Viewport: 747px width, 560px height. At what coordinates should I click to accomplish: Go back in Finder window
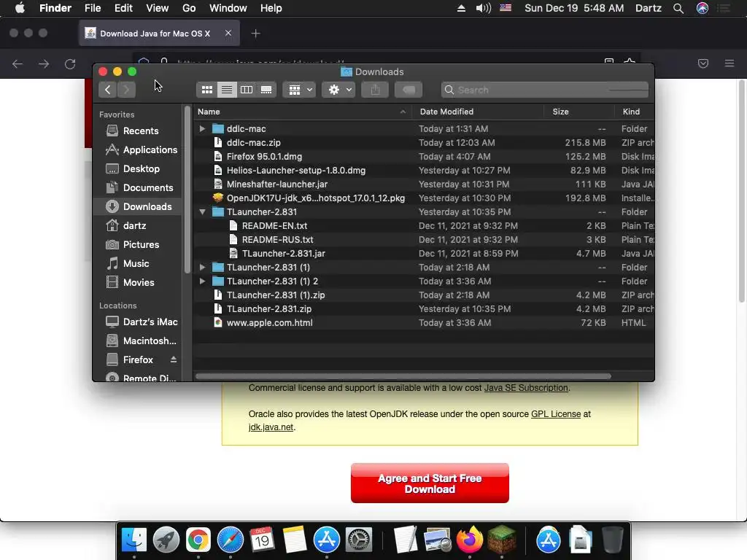108,90
